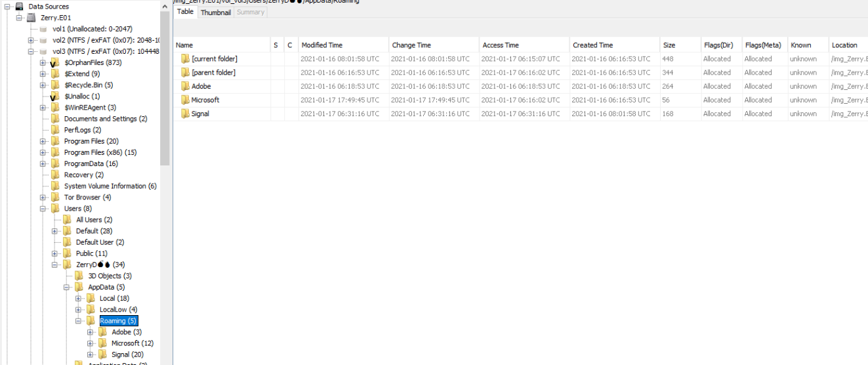
Task: Click the $Unalloc virtual folder icon
Action: coord(55,97)
